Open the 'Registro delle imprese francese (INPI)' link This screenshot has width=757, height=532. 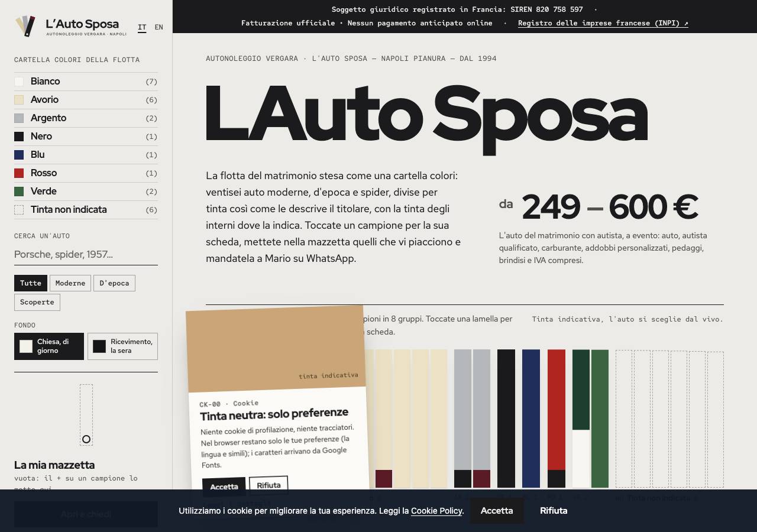point(603,23)
